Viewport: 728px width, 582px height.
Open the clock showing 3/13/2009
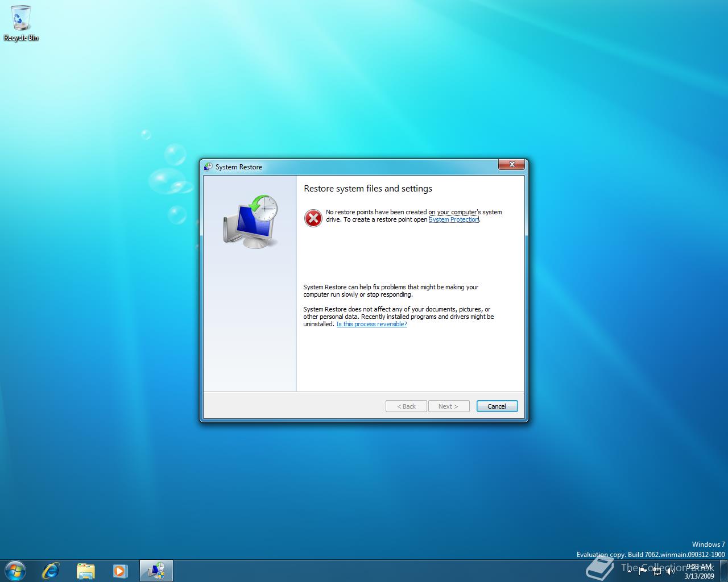coord(699,571)
